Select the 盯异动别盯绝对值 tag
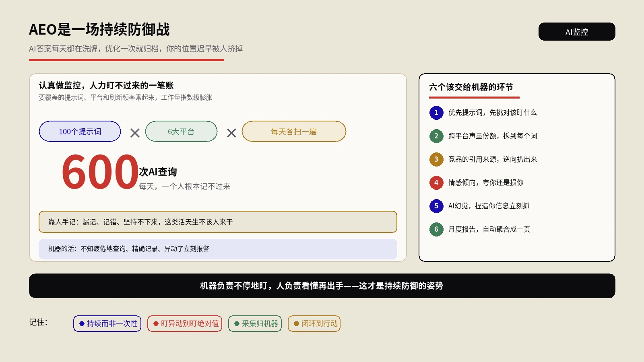 [185, 323]
